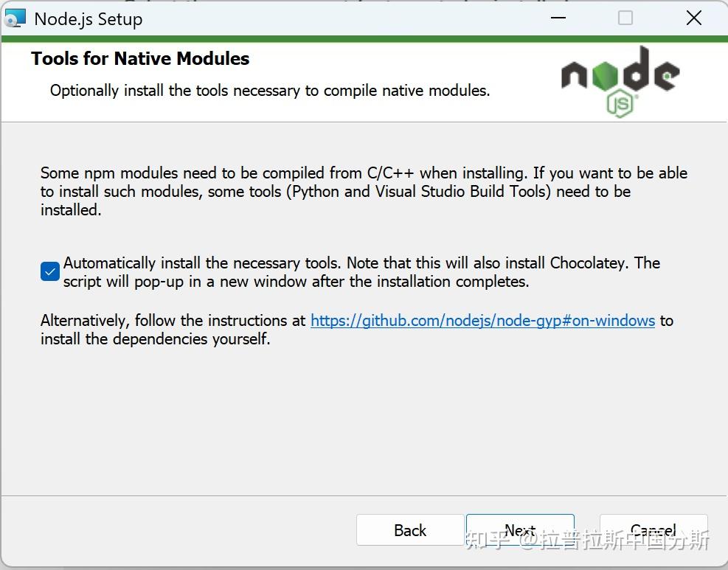728x570 pixels.
Task: Click the 'Alternatively, follow the instructions at' text
Action: [x=173, y=321]
